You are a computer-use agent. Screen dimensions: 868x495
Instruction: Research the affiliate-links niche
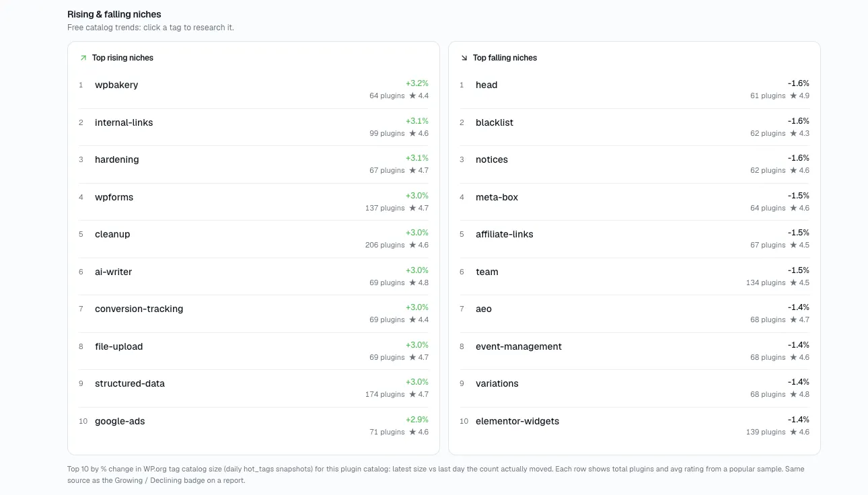[505, 234]
